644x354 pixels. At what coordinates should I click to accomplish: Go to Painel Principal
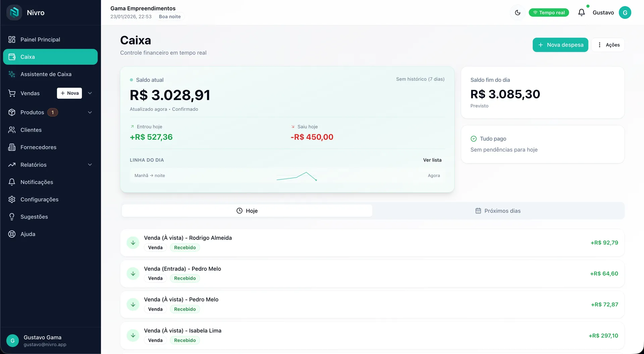50,40
